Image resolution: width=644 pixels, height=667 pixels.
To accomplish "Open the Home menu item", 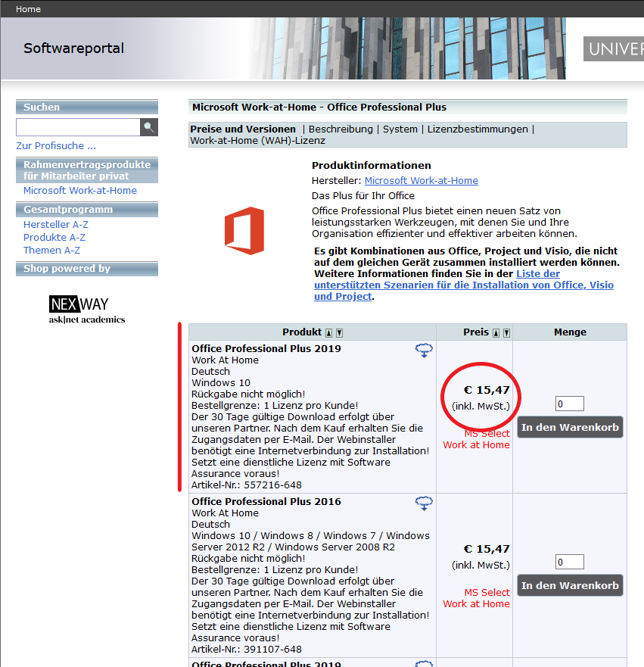I will [28, 9].
